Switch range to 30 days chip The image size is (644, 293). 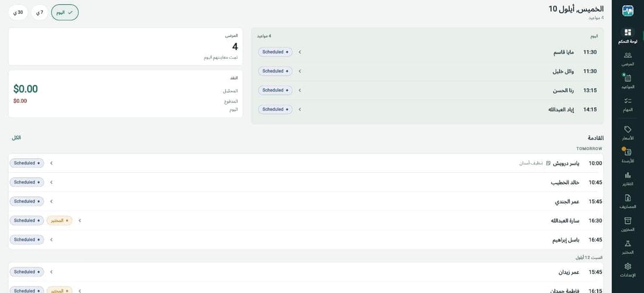pyautogui.click(x=18, y=13)
